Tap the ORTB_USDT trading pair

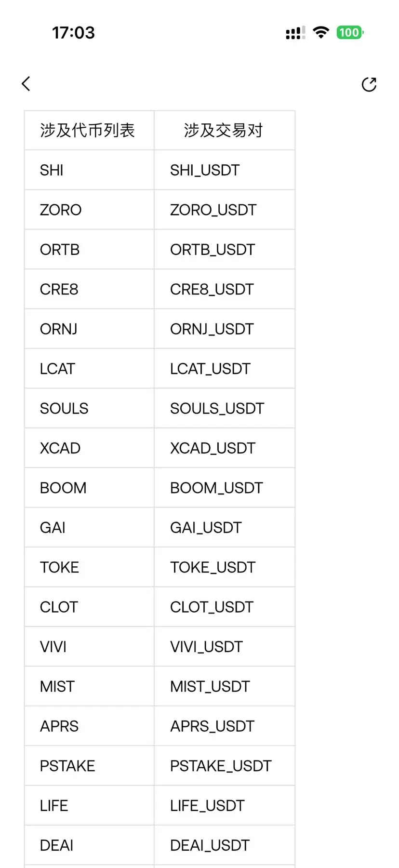point(225,250)
